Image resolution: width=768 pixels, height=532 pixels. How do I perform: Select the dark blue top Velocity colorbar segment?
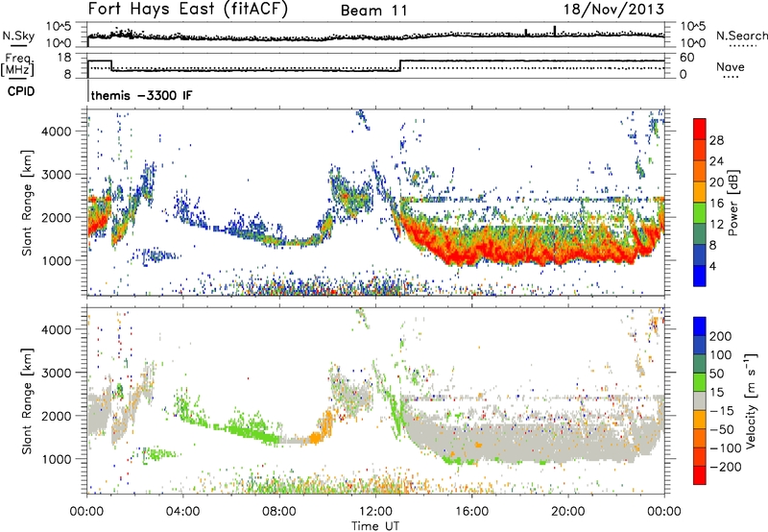pos(700,326)
